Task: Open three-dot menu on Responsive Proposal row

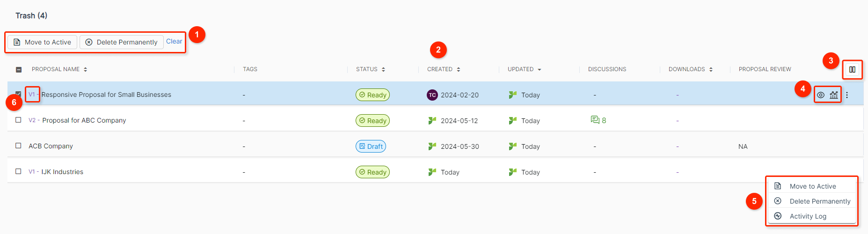Action: click(x=847, y=95)
